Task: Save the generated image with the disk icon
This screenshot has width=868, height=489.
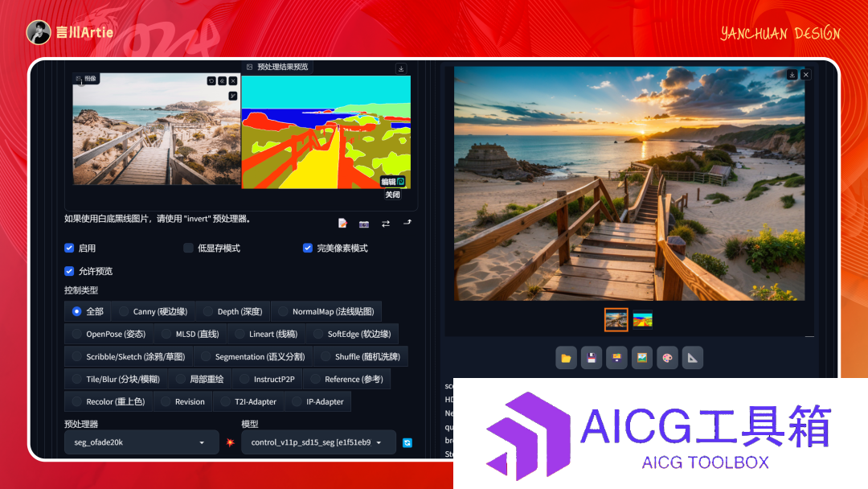Action: [x=592, y=358]
